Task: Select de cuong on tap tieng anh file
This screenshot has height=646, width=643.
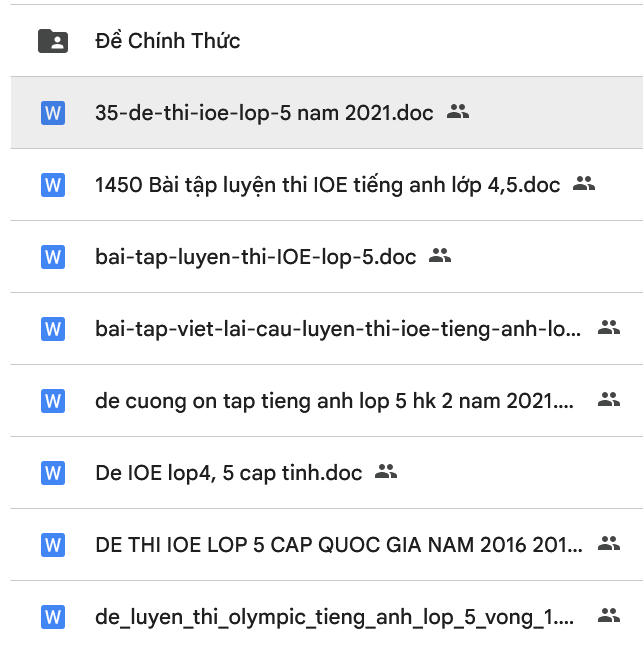Action: (x=335, y=401)
